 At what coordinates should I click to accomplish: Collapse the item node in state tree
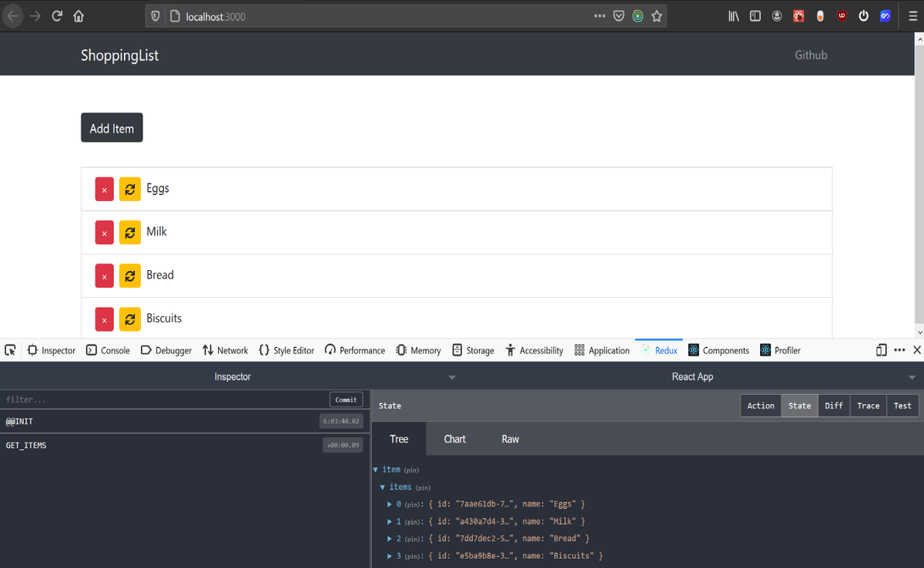[375, 469]
